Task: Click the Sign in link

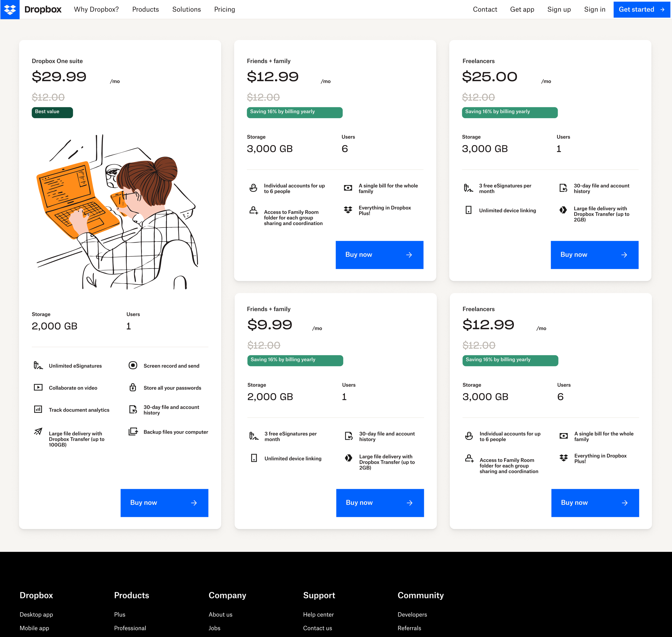Action: click(595, 9)
